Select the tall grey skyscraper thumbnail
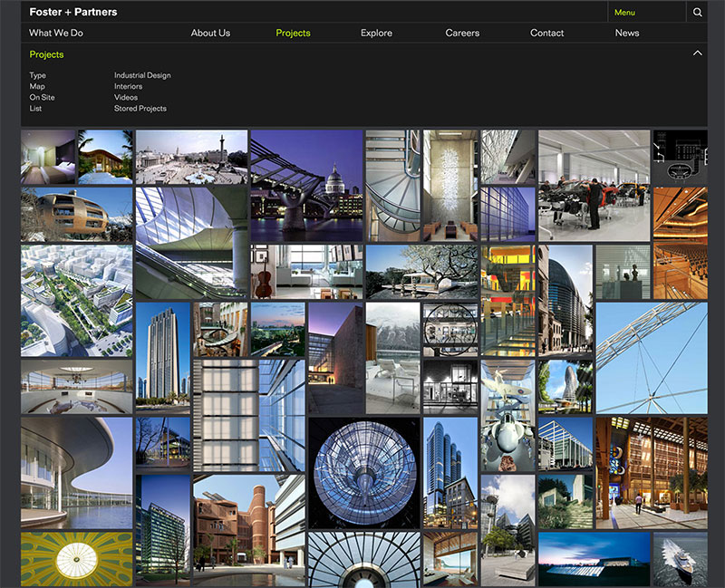The width and height of the screenshot is (725, 588). 163,358
